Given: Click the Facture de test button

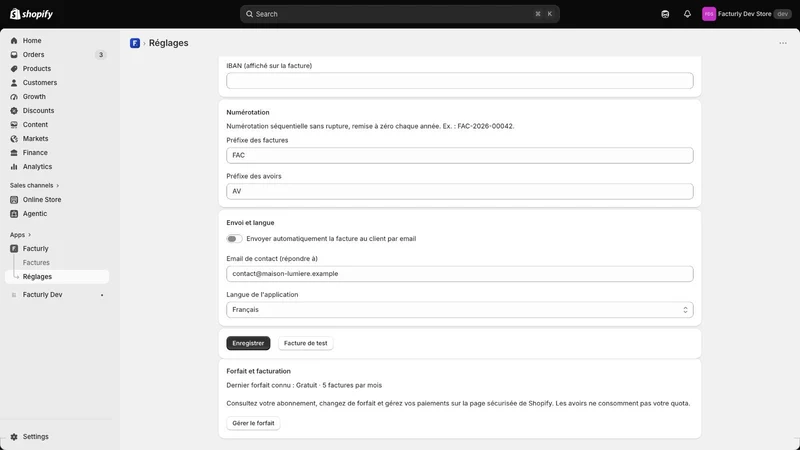Looking at the screenshot, I should pos(306,343).
